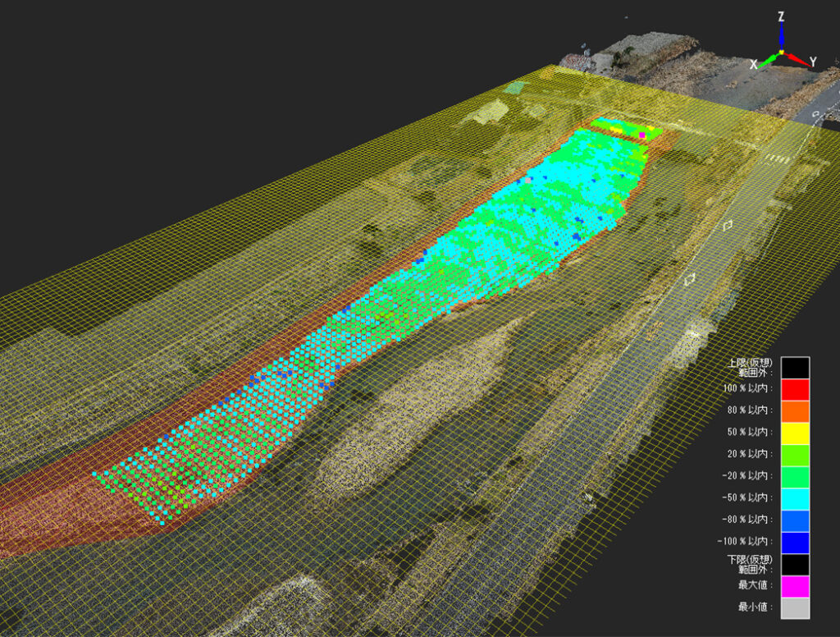Click the white X axis letter
Image resolution: width=840 pixels, height=637 pixels.
click(753, 64)
